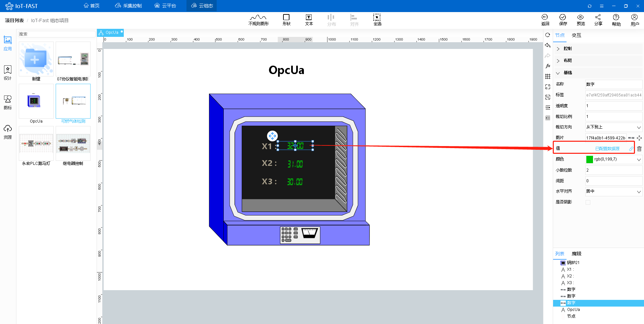644x324 pixels.
Task: Click the 对齐 align tool
Action: tap(354, 20)
